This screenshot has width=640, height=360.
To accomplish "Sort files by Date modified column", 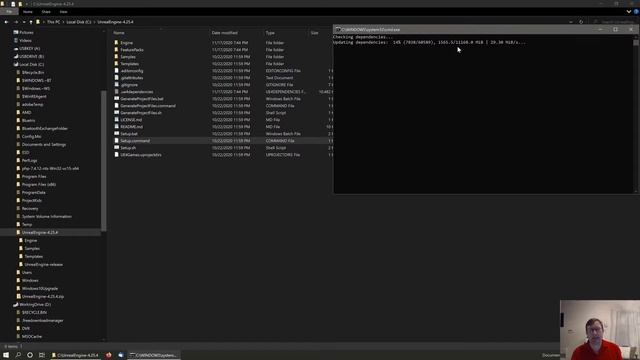I will point(224,33).
